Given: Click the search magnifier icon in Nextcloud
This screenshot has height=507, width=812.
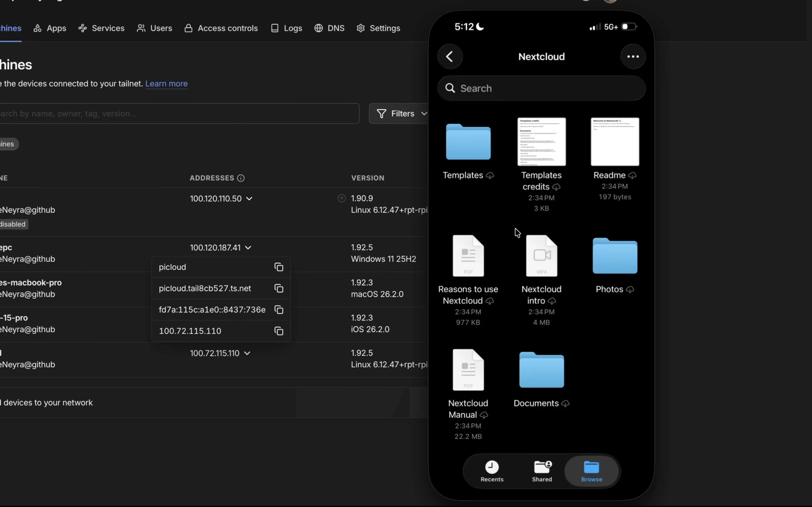Looking at the screenshot, I should pyautogui.click(x=450, y=88).
